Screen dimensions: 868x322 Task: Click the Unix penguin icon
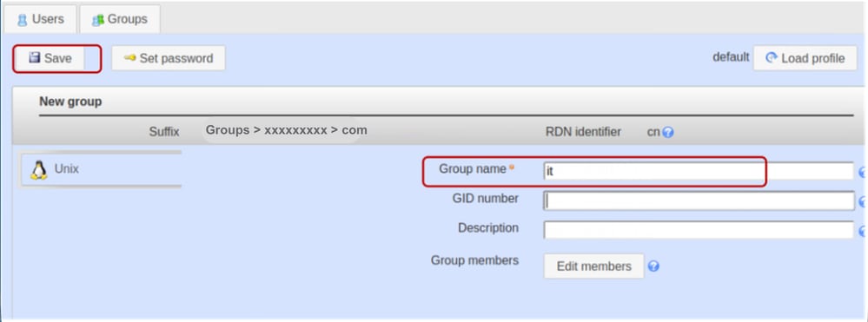(x=38, y=170)
